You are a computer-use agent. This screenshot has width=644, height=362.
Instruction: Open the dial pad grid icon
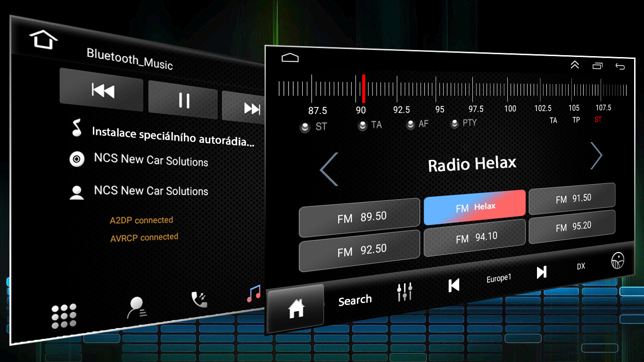pos(64,315)
